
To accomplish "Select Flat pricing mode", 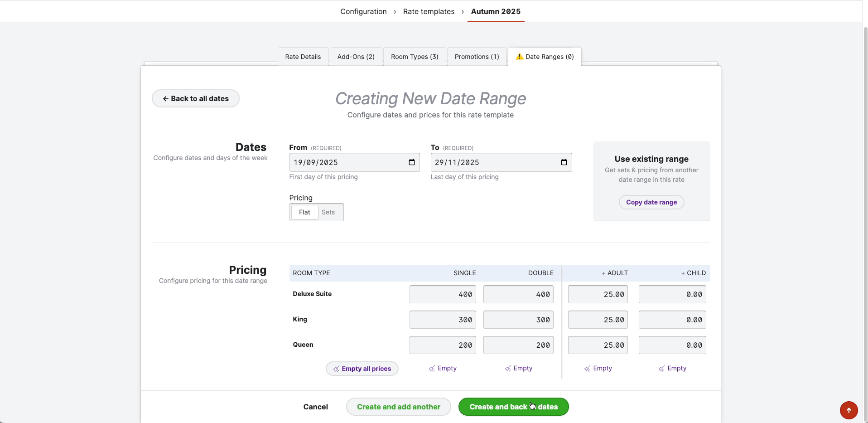I will [x=304, y=212].
